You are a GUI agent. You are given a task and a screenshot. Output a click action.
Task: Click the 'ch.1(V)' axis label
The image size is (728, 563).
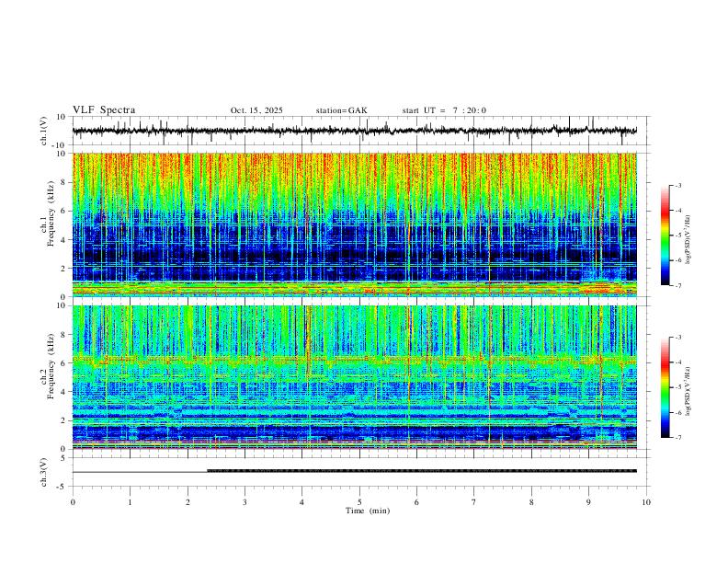[x=44, y=131]
